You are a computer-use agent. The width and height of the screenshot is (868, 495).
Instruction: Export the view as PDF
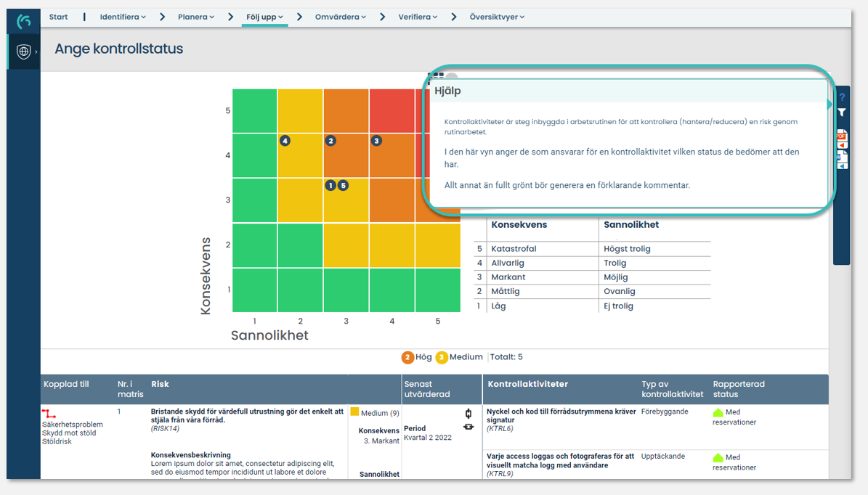(x=843, y=136)
